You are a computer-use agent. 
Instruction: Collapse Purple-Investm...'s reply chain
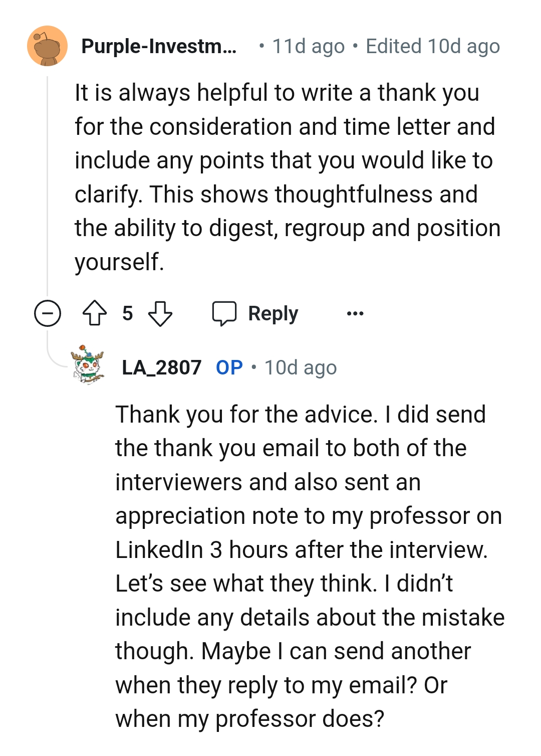pyautogui.click(x=47, y=314)
